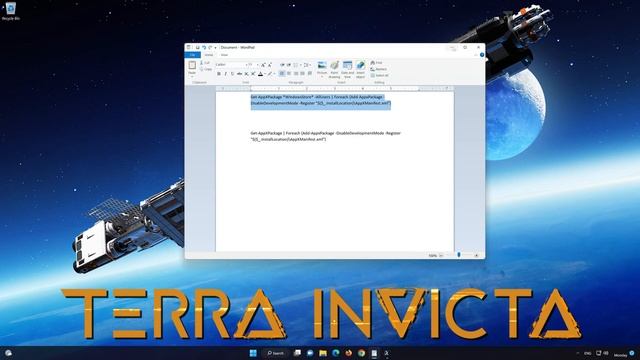The image size is (640, 360).
Task: Apply the text color button
Action: pyautogui.click(x=260, y=74)
